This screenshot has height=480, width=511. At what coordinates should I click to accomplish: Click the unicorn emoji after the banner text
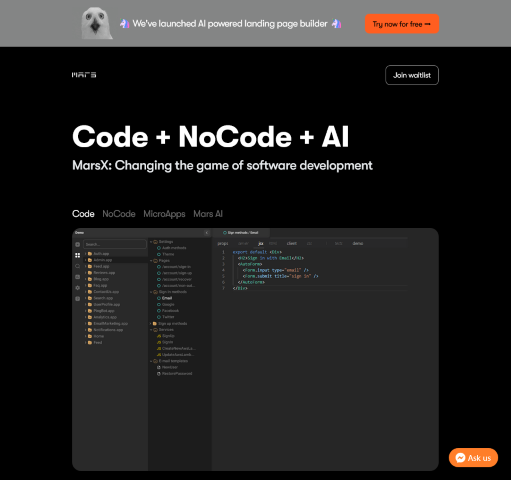[x=336, y=24]
